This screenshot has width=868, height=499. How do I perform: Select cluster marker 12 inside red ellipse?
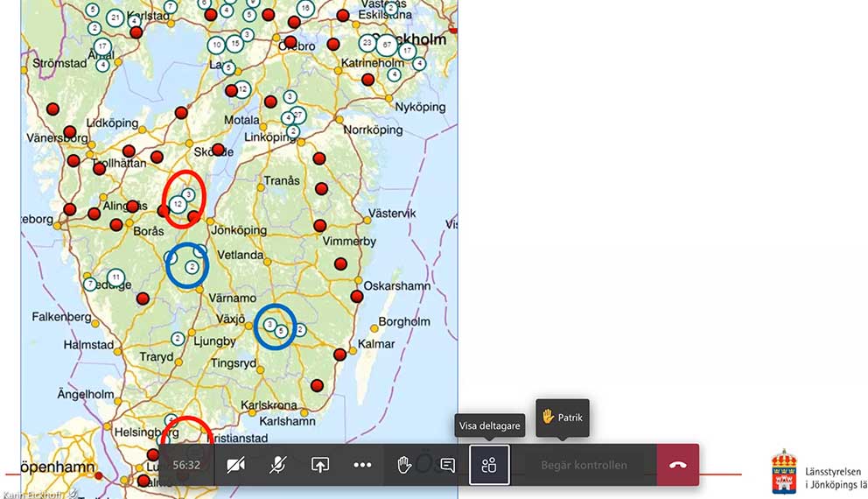(x=178, y=204)
